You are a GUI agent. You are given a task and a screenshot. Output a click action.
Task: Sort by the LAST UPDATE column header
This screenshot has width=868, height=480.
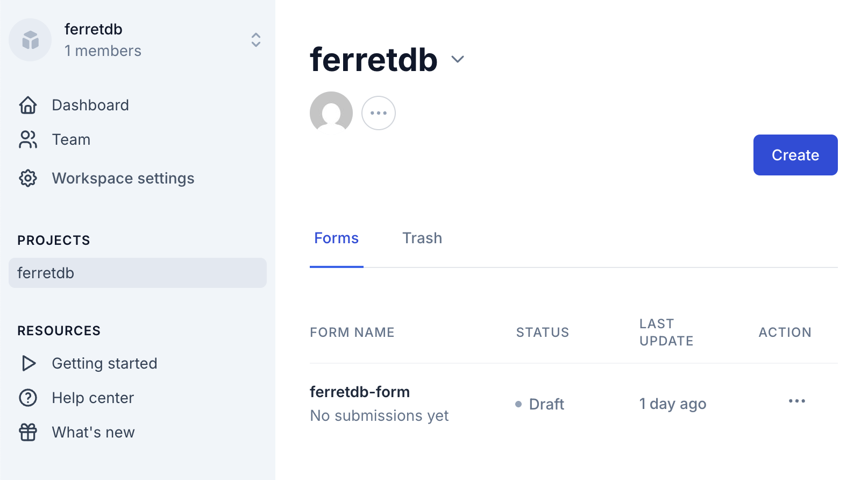666,332
